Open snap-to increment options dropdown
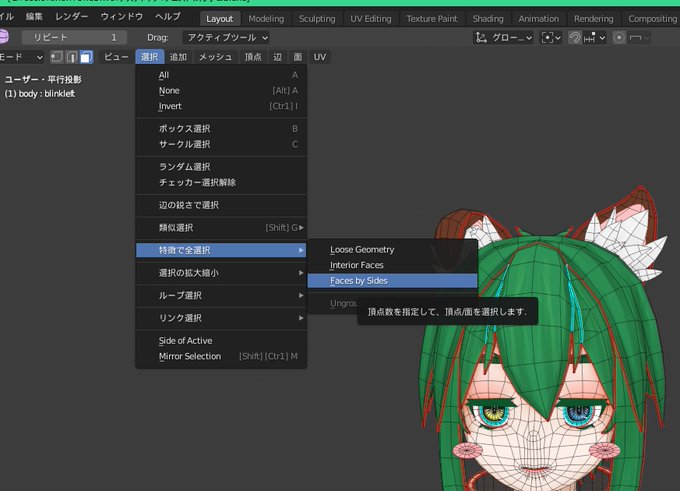The image size is (680, 491). point(594,38)
